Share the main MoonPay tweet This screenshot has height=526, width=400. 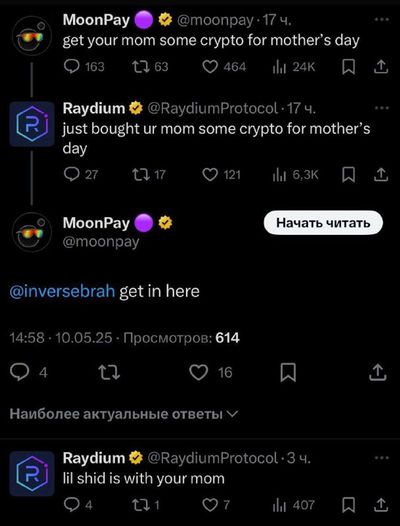click(378, 372)
